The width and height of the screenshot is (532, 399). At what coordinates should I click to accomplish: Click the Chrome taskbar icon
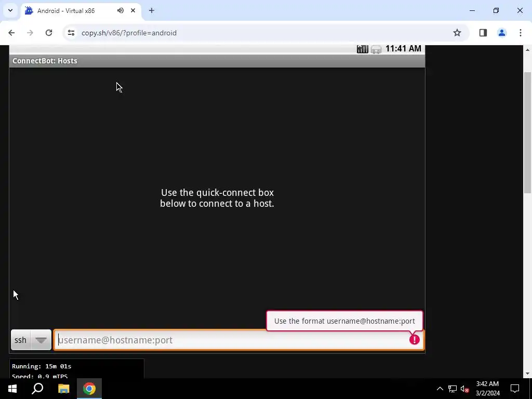click(89, 389)
